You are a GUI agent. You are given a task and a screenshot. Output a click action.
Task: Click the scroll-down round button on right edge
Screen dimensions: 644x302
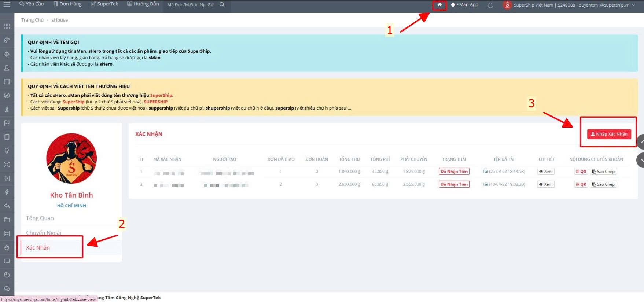641,160
